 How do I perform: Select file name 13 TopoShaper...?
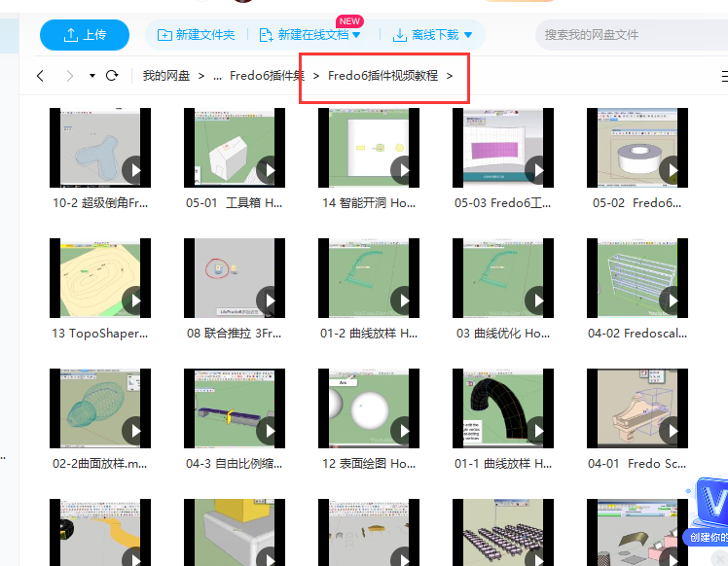click(x=100, y=334)
